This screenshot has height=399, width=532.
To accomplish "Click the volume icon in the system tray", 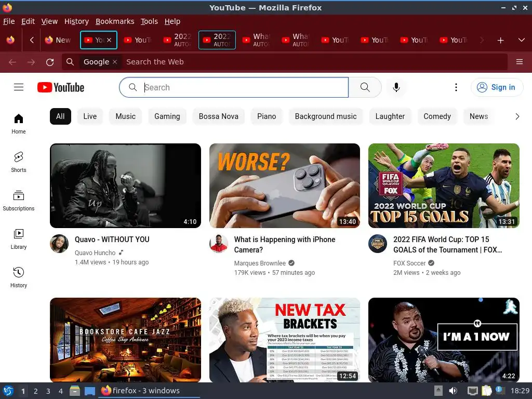I will [x=453, y=391].
